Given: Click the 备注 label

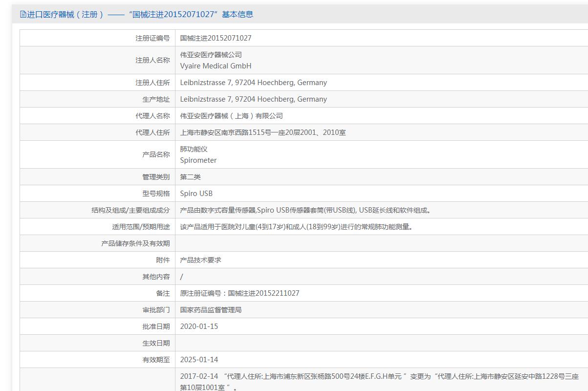Looking at the screenshot, I should 163,293.
